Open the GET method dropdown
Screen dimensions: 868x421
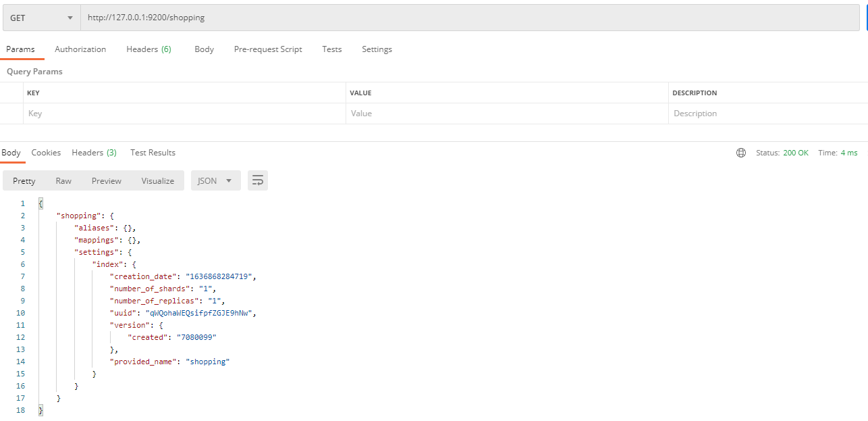pos(42,18)
